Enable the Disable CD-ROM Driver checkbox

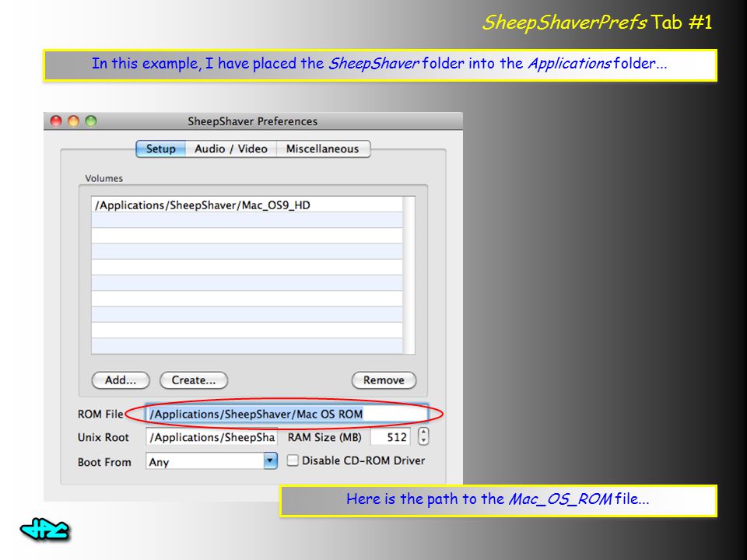tap(293, 460)
